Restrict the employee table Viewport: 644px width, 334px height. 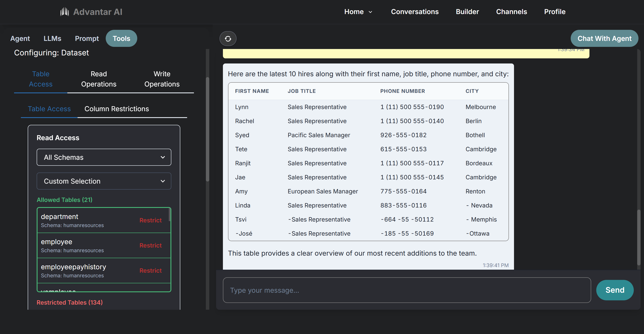150,245
